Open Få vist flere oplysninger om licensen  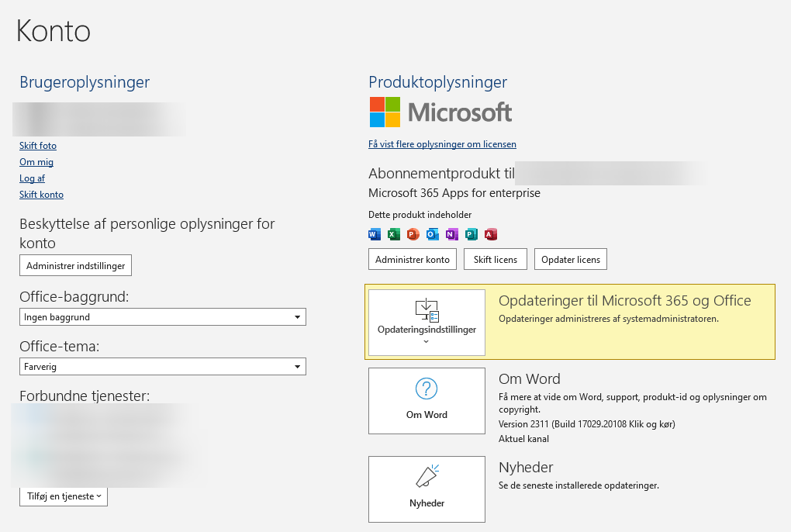click(442, 144)
